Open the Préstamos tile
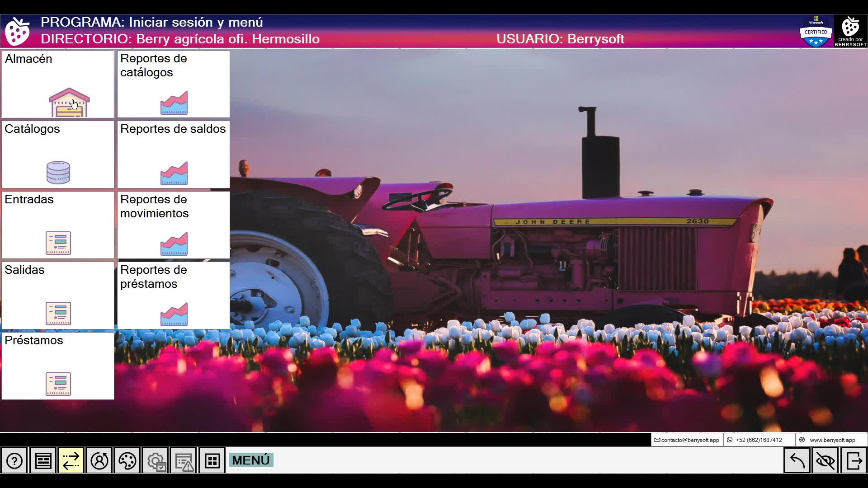The width and height of the screenshot is (868, 488). pyautogui.click(x=58, y=366)
